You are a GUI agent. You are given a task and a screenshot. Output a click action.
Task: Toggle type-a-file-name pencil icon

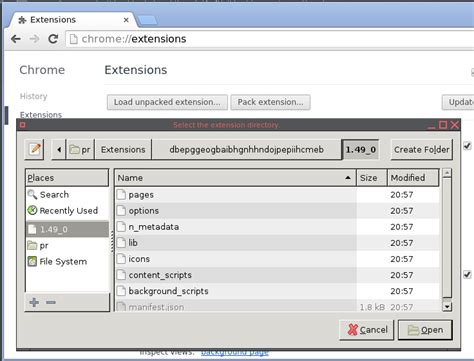click(34, 149)
